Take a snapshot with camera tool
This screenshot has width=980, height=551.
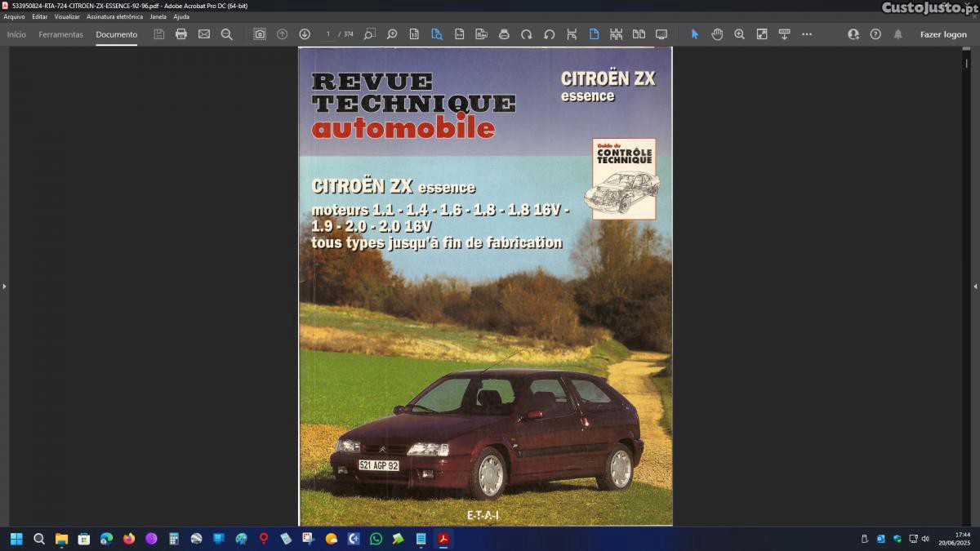260,34
